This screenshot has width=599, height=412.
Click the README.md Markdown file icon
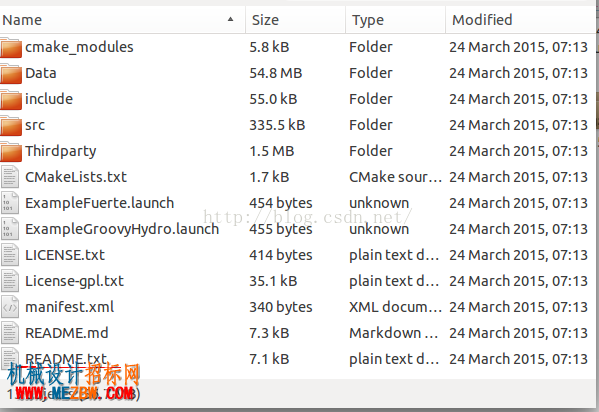pos(10,333)
